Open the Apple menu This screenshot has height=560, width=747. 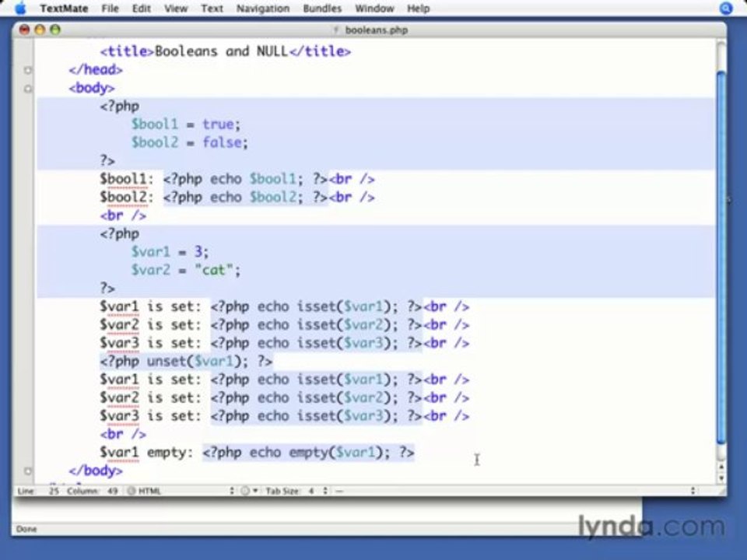[x=20, y=8]
